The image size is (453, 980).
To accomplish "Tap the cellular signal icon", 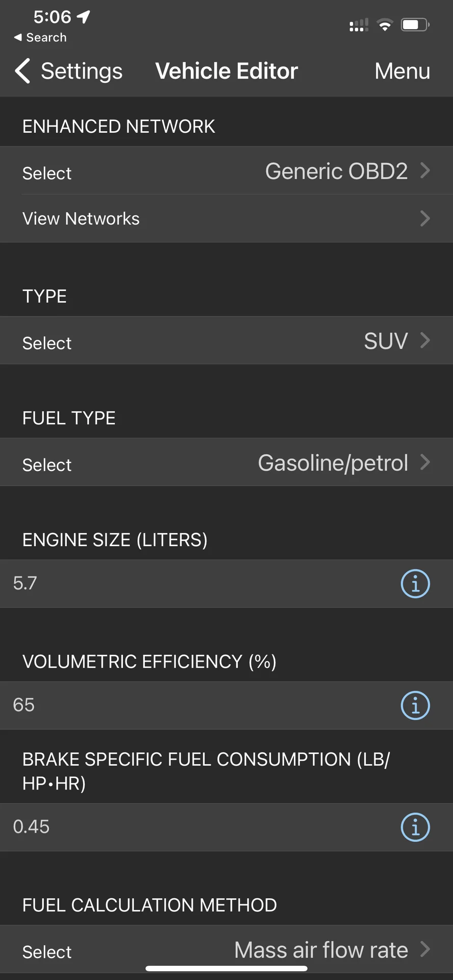I will (359, 25).
